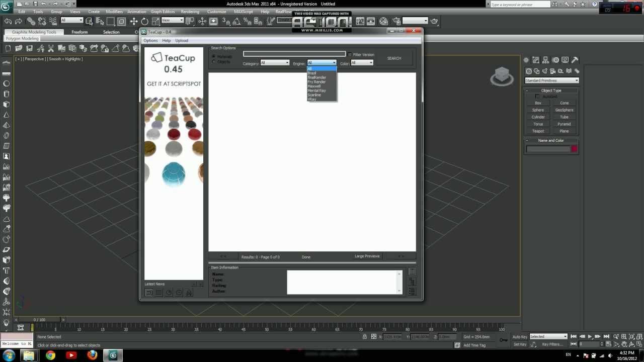Viewport: 644px width, 362px height.
Task: Click the Redo arrow in main toolbar
Action: click(x=19, y=21)
